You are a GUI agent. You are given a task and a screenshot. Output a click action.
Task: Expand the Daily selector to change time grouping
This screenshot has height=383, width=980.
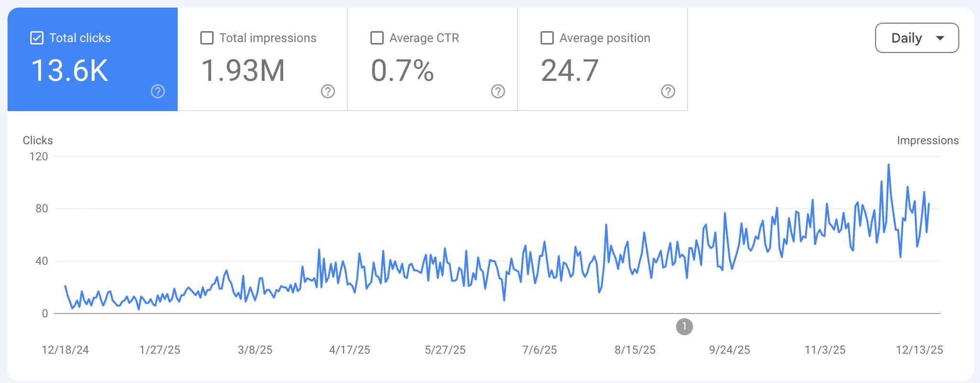click(x=916, y=37)
